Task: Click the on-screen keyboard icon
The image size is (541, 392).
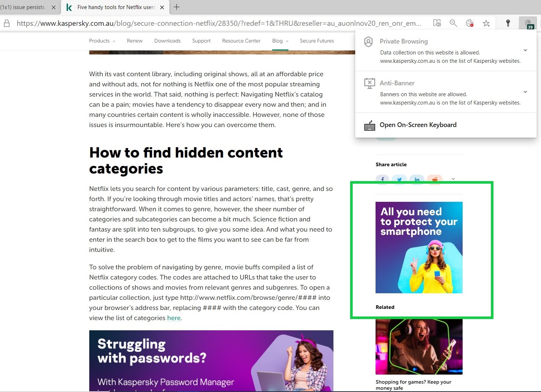Action: point(369,126)
